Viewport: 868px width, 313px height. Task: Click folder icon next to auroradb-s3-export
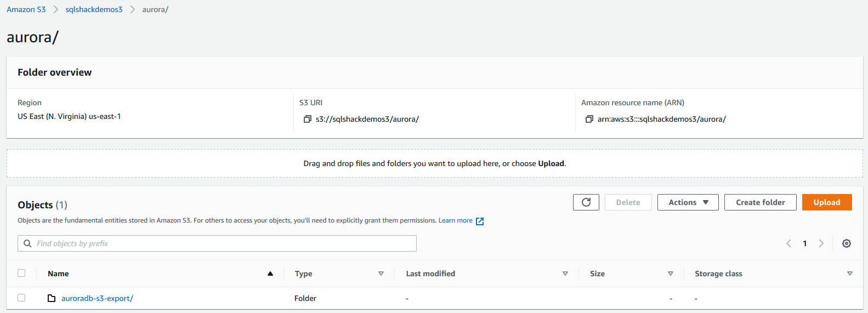tap(52, 298)
